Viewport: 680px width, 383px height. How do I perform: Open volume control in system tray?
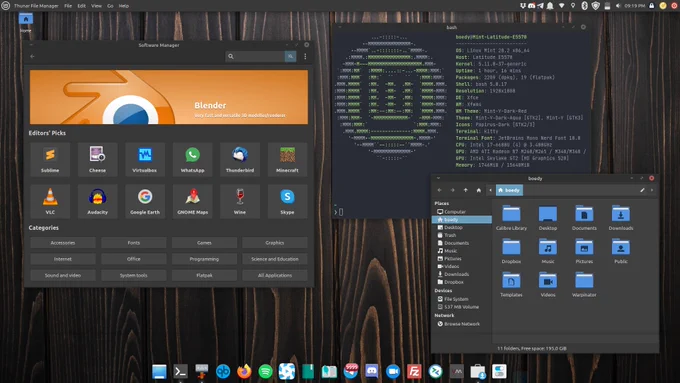(618, 6)
